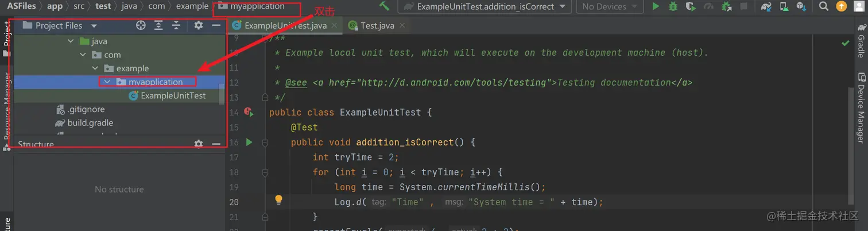868x231 pixels.
Task: Open the Project tool window tab
Action: pyautogui.click(x=6, y=39)
